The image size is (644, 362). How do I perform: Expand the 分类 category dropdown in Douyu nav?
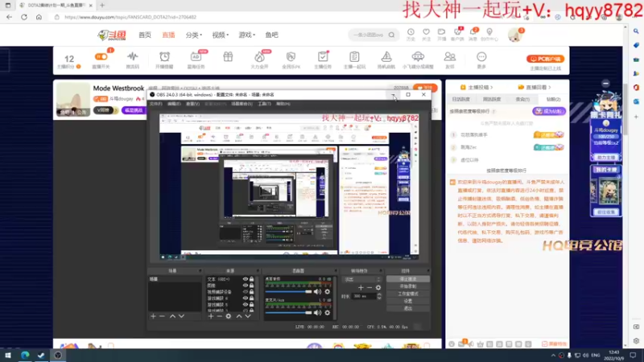[x=194, y=35]
